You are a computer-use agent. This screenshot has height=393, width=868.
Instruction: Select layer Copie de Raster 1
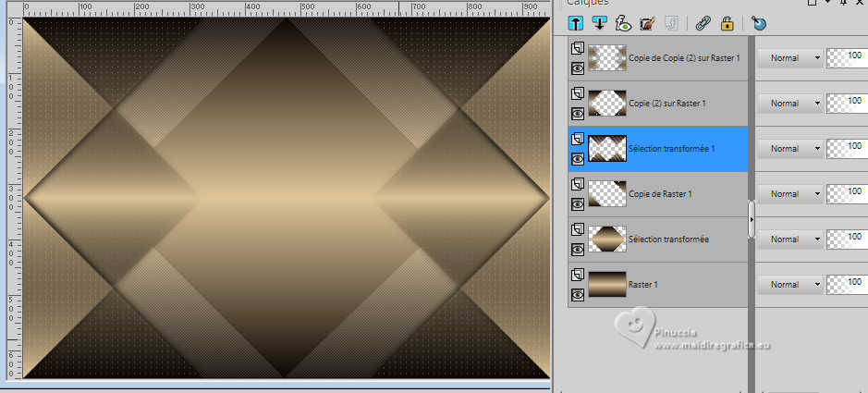[660, 194]
